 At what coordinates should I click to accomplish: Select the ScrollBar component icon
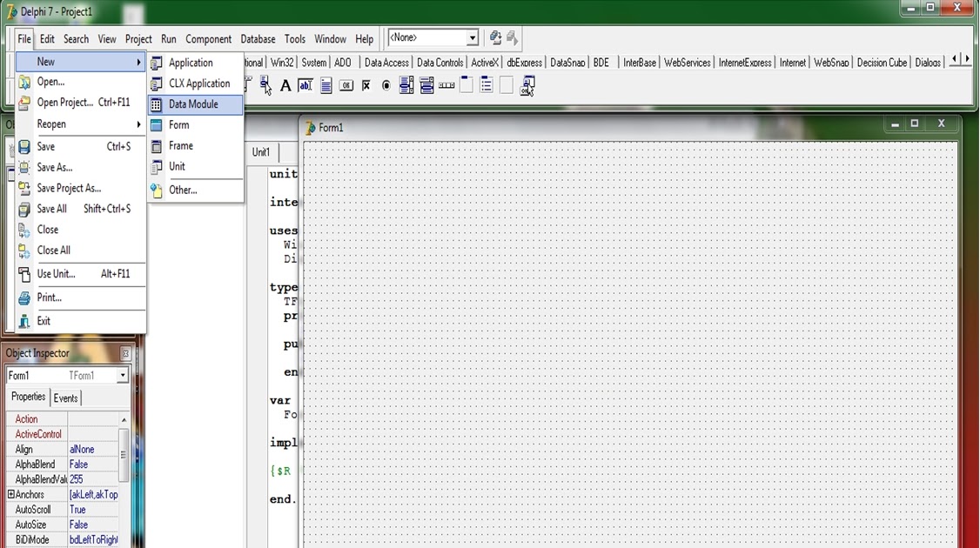446,85
